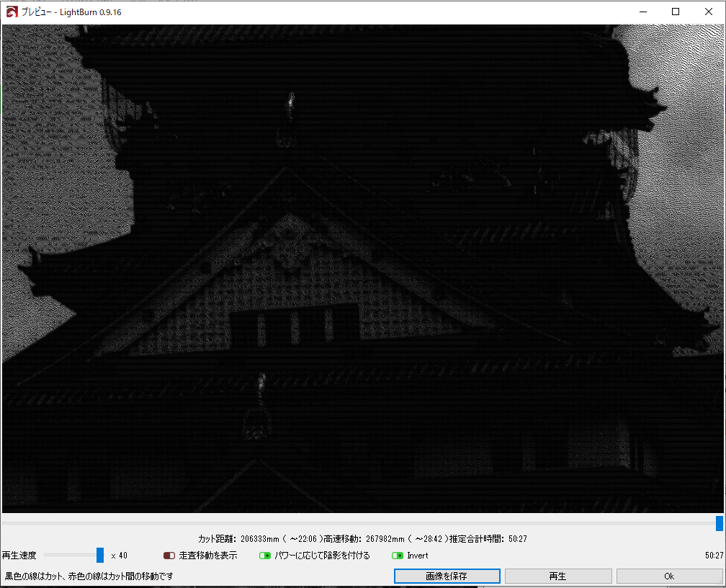726x588 pixels.
Task: Close the preview window
Action: pos(709,12)
